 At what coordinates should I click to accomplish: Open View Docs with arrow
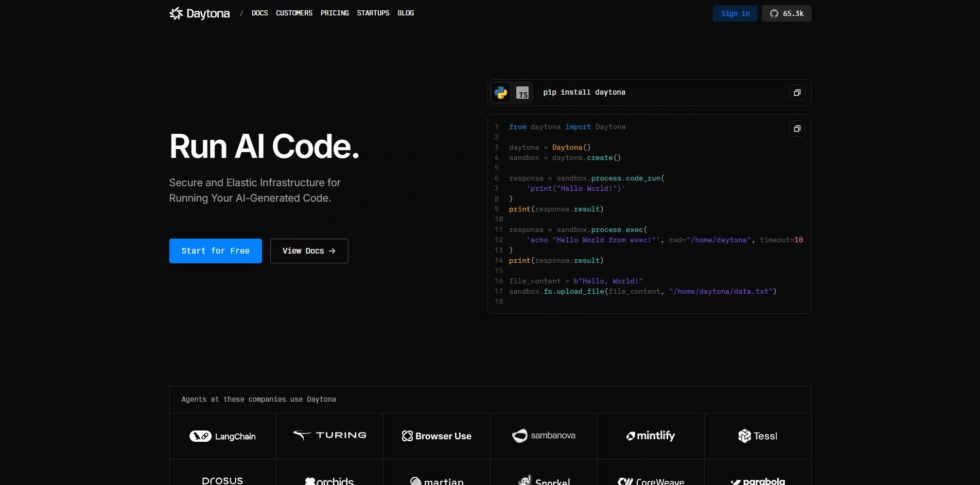(x=309, y=251)
